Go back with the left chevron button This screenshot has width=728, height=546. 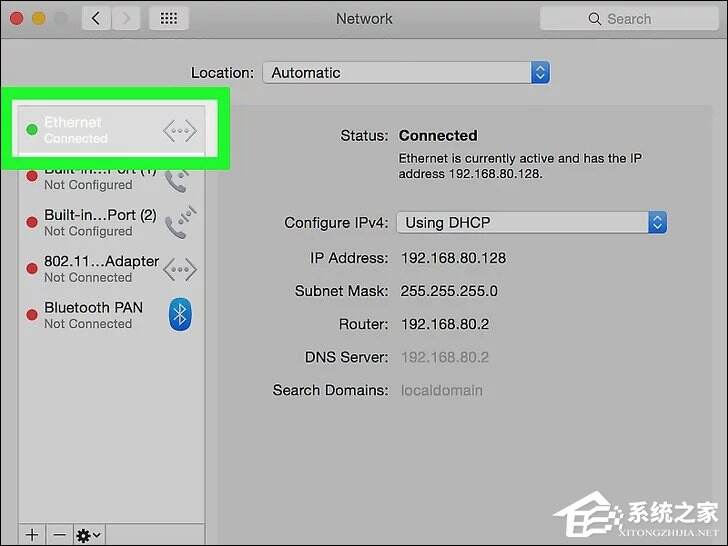[96, 19]
